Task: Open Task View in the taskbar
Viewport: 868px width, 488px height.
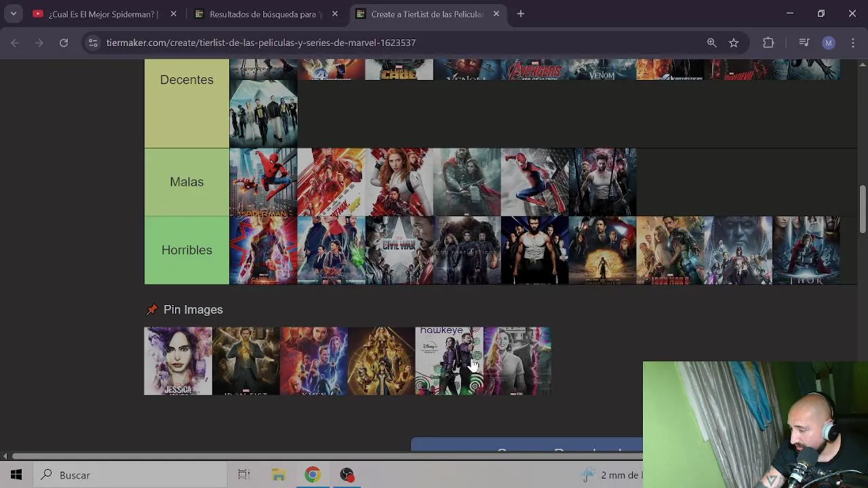Action: [244, 475]
